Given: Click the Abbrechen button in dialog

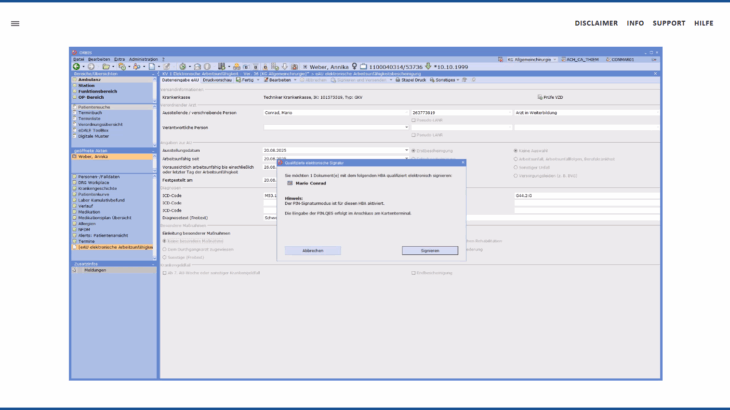Looking at the screenshot, I should [x=313, y=250].
